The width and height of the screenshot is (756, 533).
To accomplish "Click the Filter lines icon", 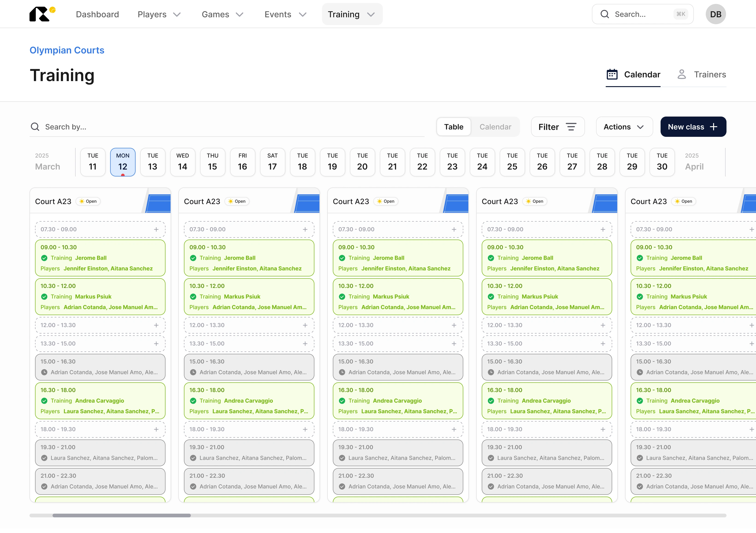I will [571, 127].
